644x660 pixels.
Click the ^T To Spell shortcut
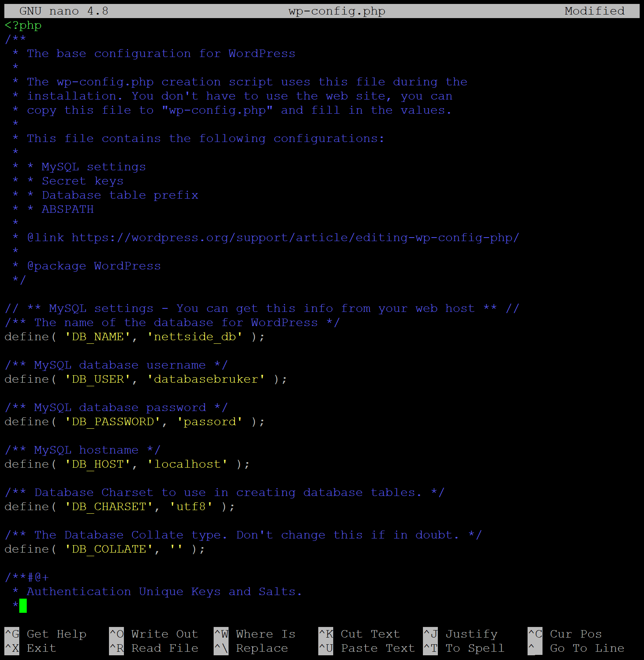click(x=463, y=648)
